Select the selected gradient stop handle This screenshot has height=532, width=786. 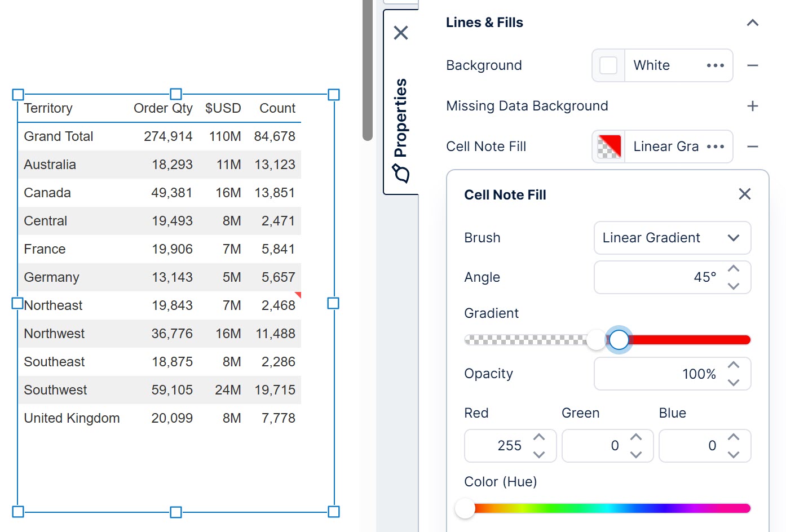click(x=619, y=339)
